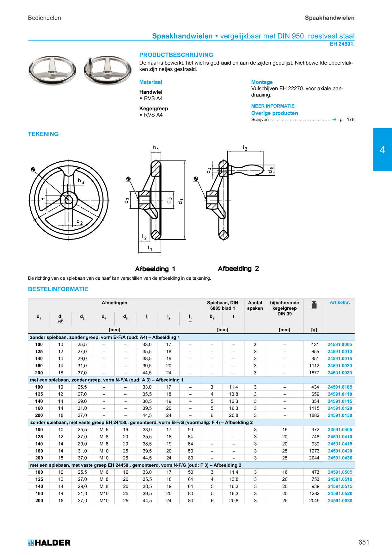Image resolution: width=392 pixels, height=555 pixels.
Task: Click the 'Afmetingen' table header
Action: point(114,303)
